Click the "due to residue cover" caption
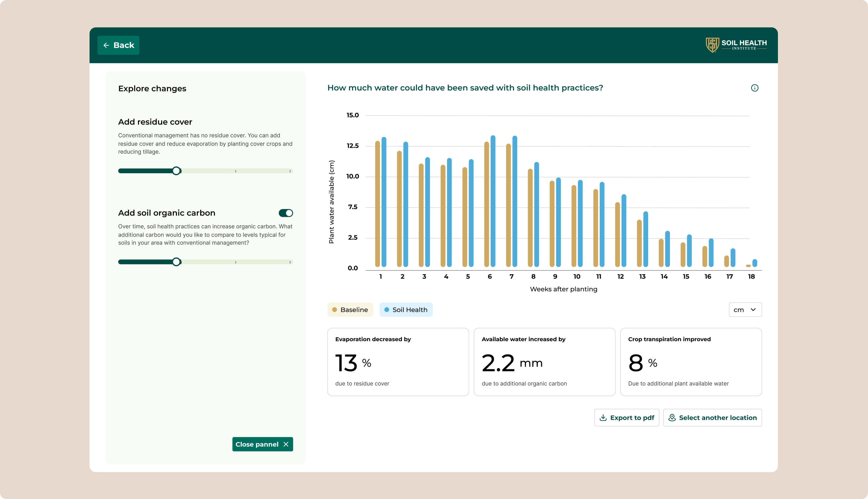Screen dimensions: 868x499 (362, 384)
